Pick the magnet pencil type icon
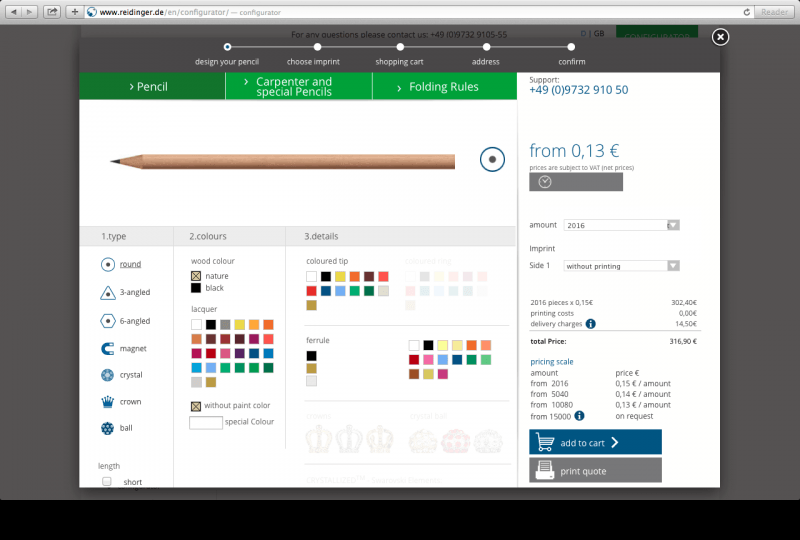The width and height of the screenshot is (800, 540). (108, 349)
